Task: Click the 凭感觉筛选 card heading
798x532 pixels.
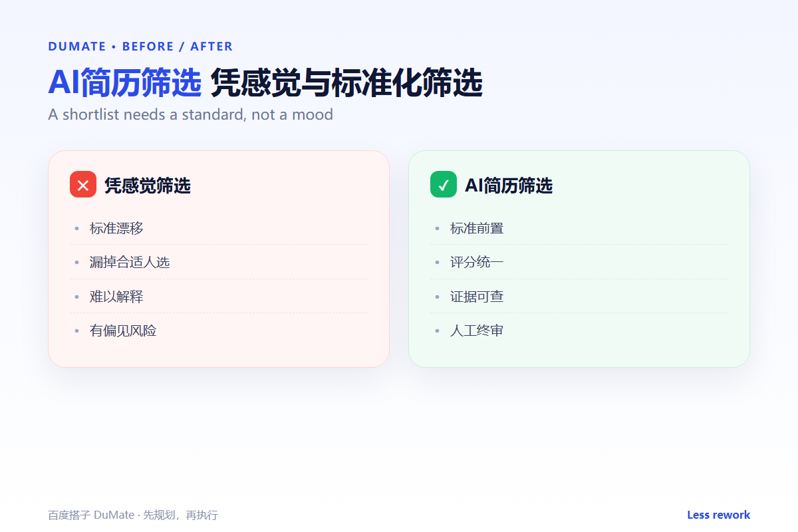Action: point(148,186)
